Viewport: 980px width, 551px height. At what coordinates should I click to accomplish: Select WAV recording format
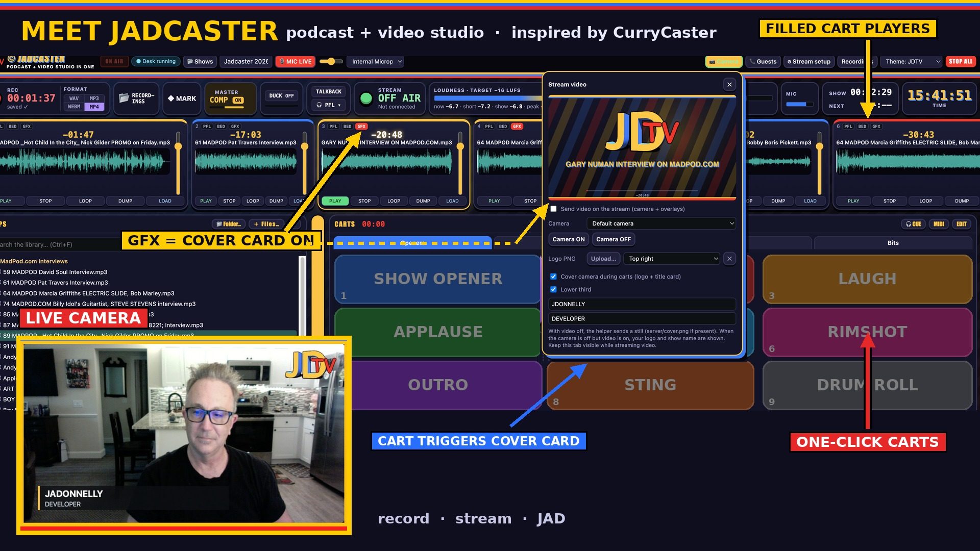74,98
